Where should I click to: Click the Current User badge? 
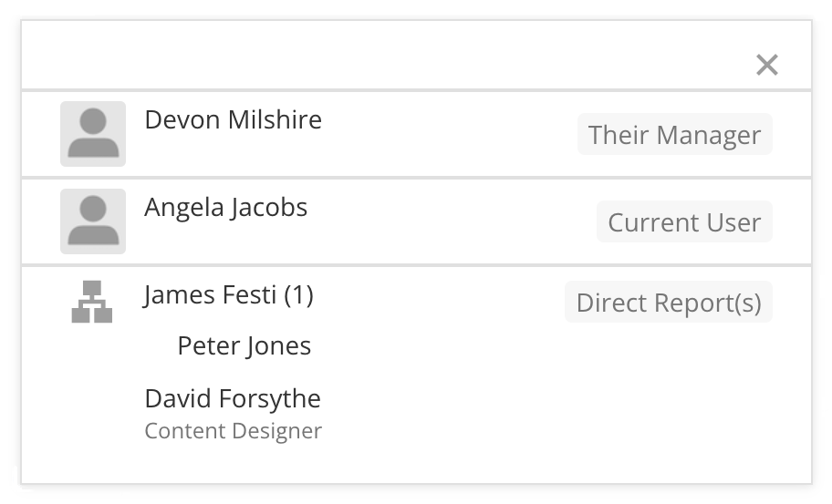coord(684,221)
